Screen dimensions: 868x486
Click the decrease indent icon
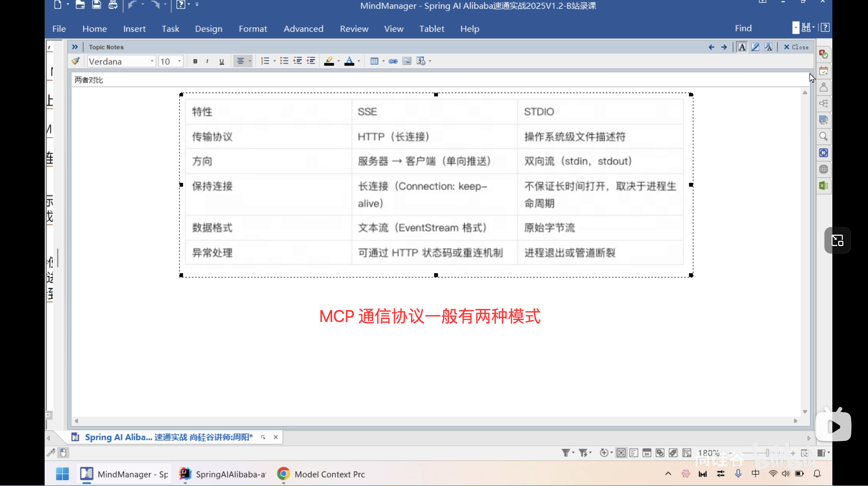tap(297, 61)
